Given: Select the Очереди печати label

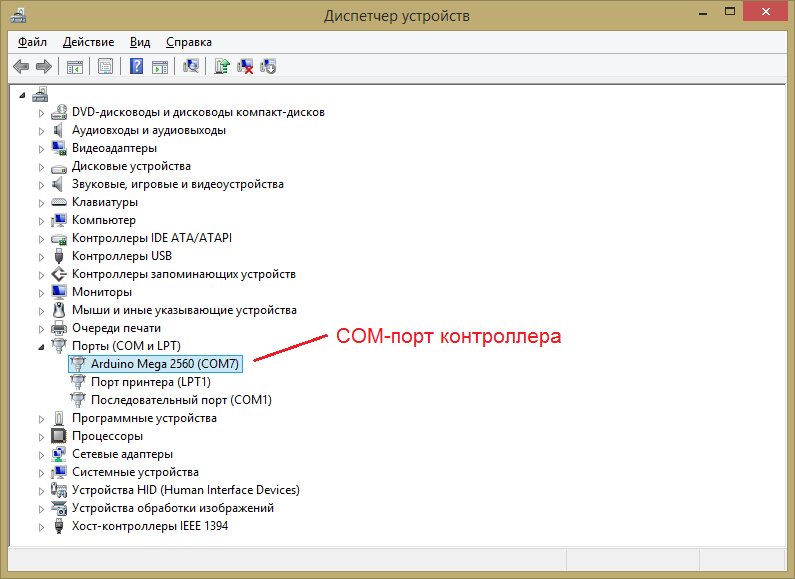Looking at the screenshot, I should pos(116,328).
